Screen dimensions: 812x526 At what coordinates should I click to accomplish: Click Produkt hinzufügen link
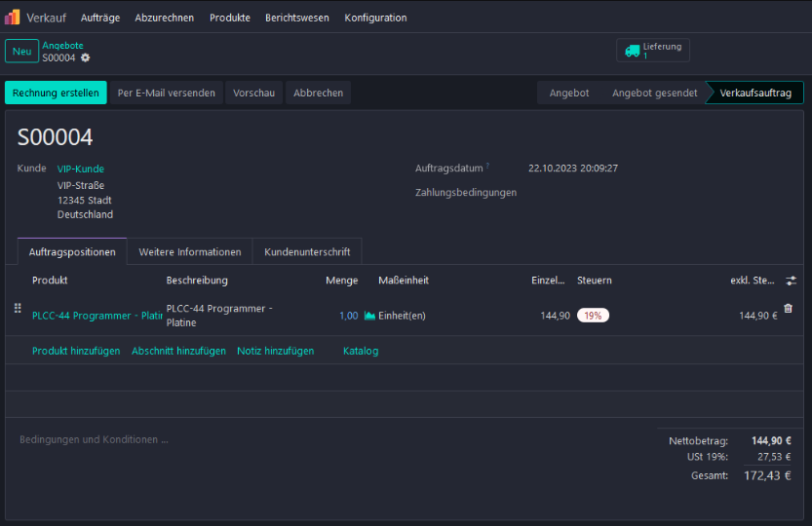tap(76, 351)
